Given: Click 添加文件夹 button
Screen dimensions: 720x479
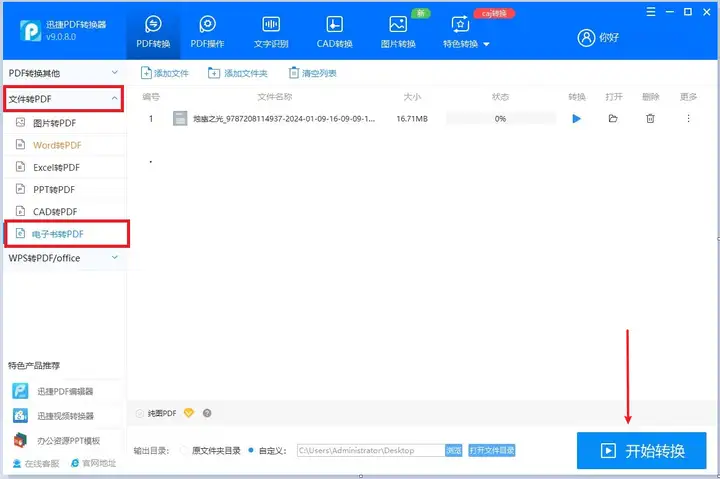Looking at the screenshot, I should pos(237,73).
